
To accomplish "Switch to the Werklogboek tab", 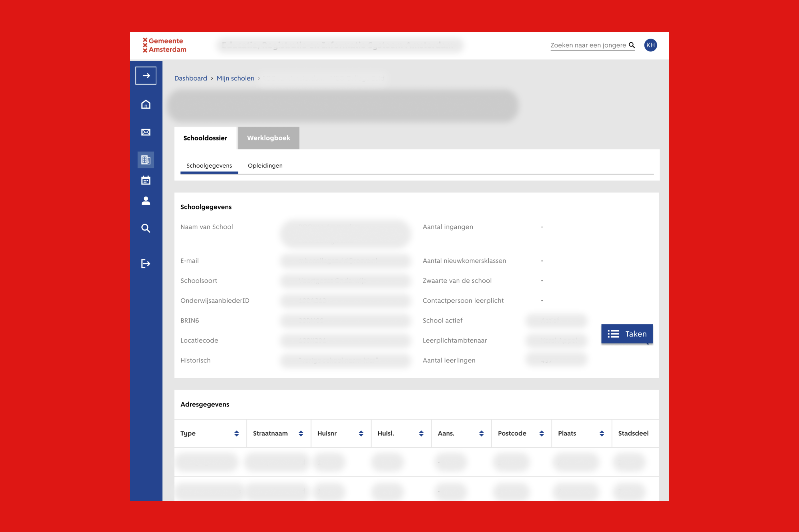I will (x=268, y=138).
